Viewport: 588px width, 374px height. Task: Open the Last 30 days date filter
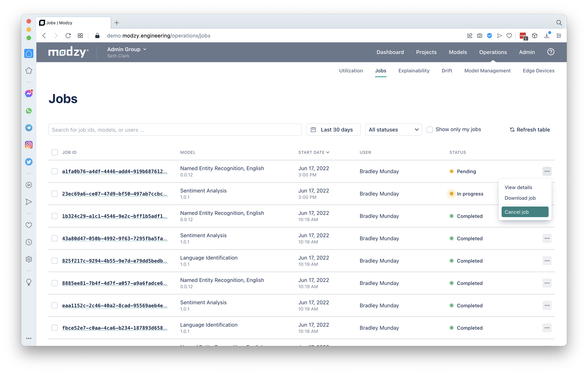(333, 130)
